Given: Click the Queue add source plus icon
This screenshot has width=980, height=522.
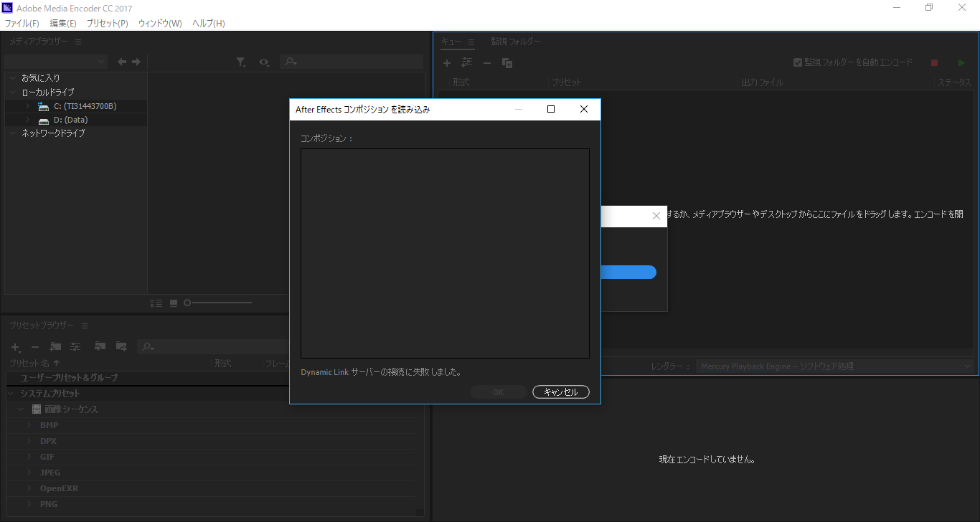Looking at the screenshot, I should pyautogui.click(x=447, y=63).
